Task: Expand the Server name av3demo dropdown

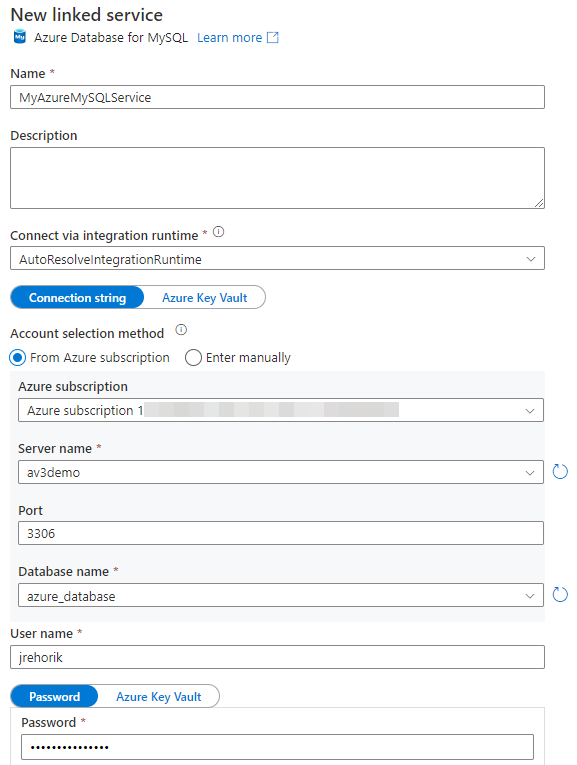Action: (281, 472)
